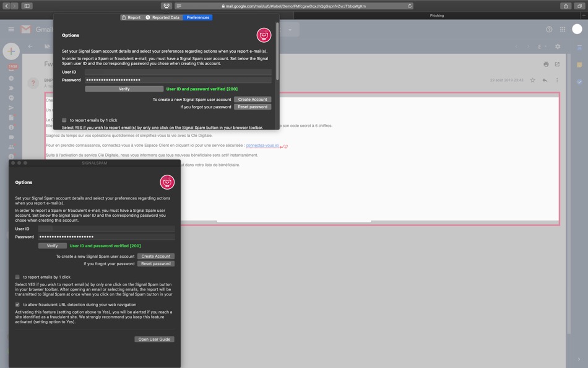This screenshot has height=368, width=588.
Task: Select the Preferences tab
Action: [x=197, y=17]
